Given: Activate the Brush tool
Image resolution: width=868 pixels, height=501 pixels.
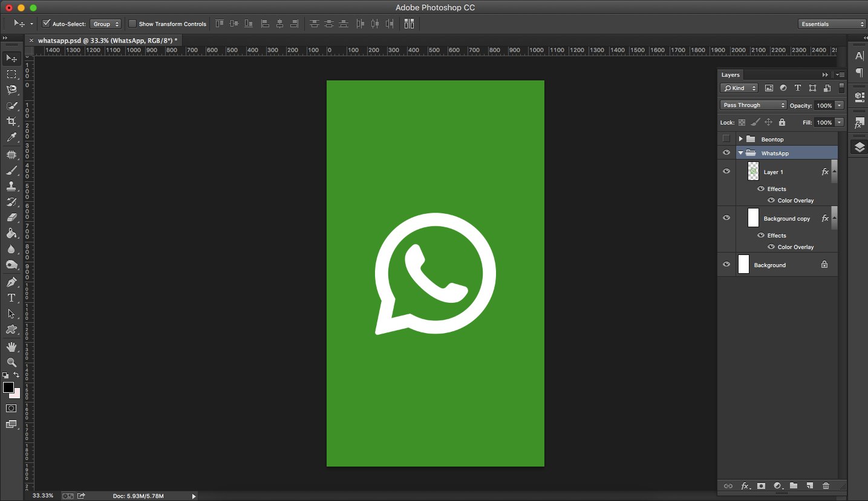Looking at the screenshot, I should (11, 170).
